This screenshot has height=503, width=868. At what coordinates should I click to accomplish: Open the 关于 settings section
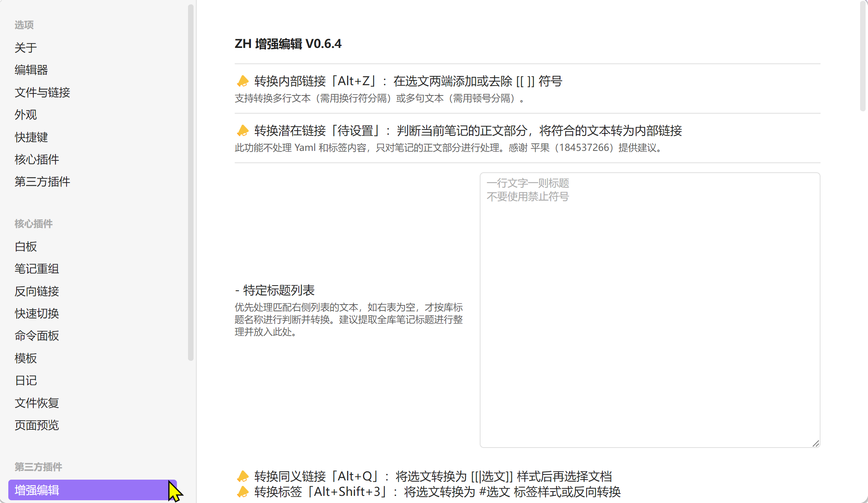(26, 48)
